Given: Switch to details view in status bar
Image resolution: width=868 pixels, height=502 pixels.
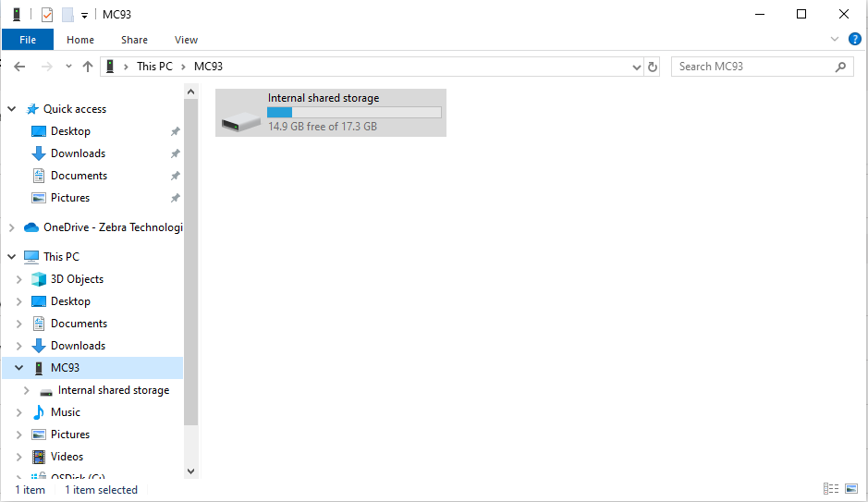Looking at the screenshot, I should tap(830, 489).
